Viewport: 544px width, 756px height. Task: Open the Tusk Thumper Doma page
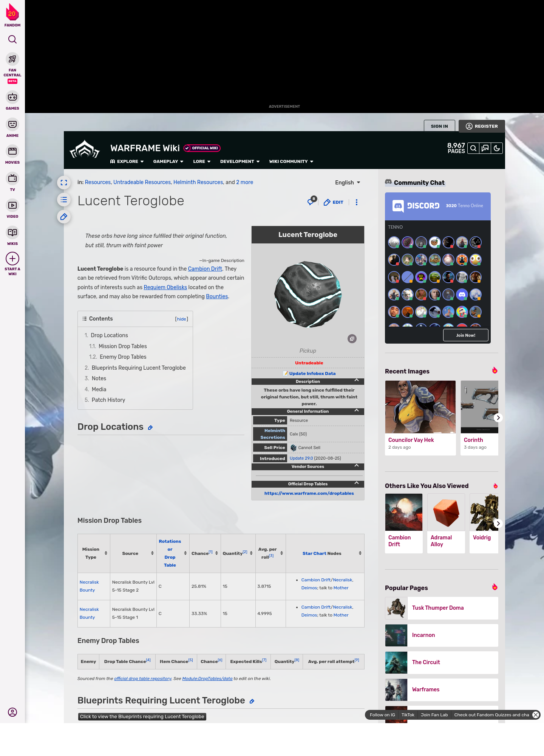442,608
